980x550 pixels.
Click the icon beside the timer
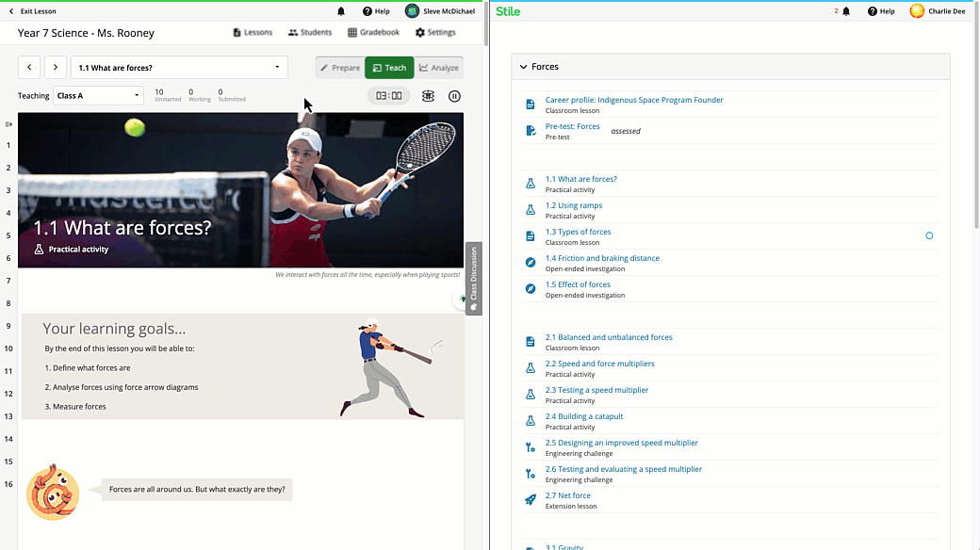[x=428, y=96]
